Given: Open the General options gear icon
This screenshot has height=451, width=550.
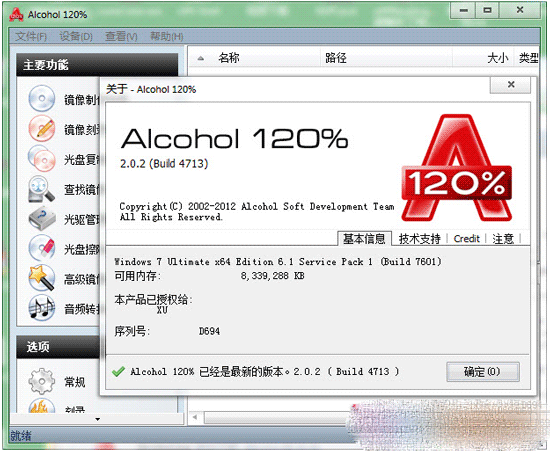Looking at the screenshot, I should [41, 381].
